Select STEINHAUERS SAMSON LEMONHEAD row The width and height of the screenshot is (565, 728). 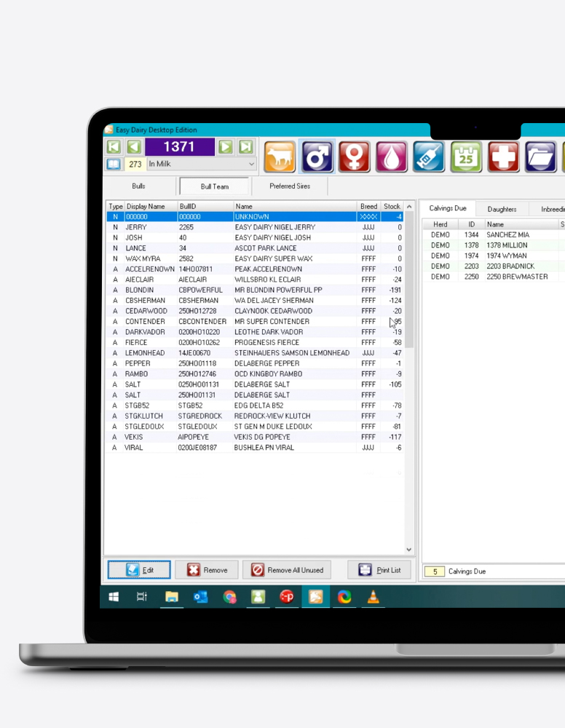tap(255, 353)
